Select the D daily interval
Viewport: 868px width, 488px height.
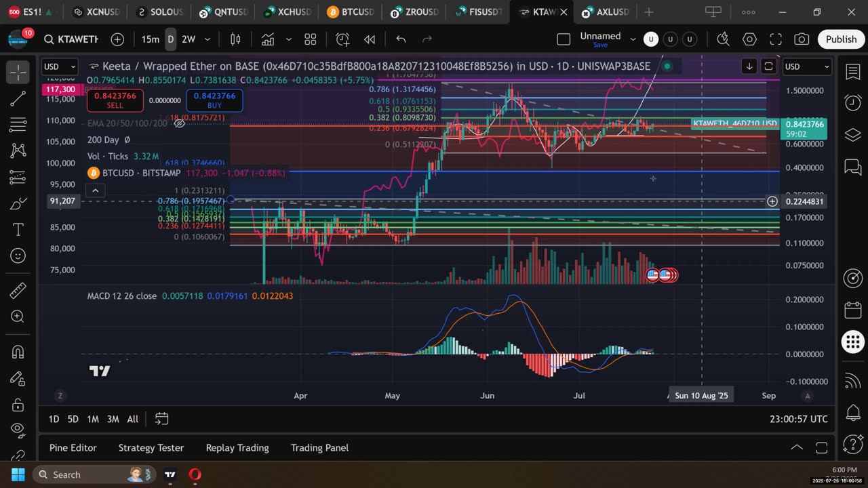[x=171, y=39]
